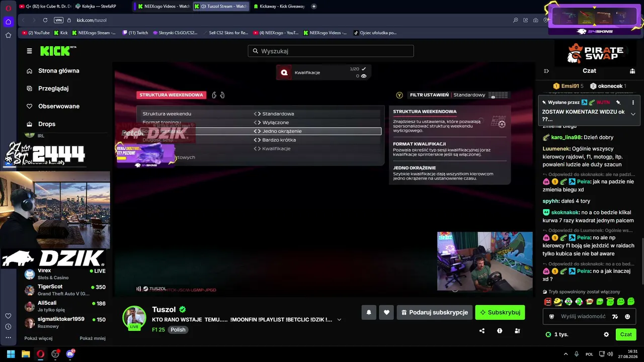Report stream via exclamation icon
The width and height of the screenshot is (644, 362).
pyautogui.click(x=500, y=331)
